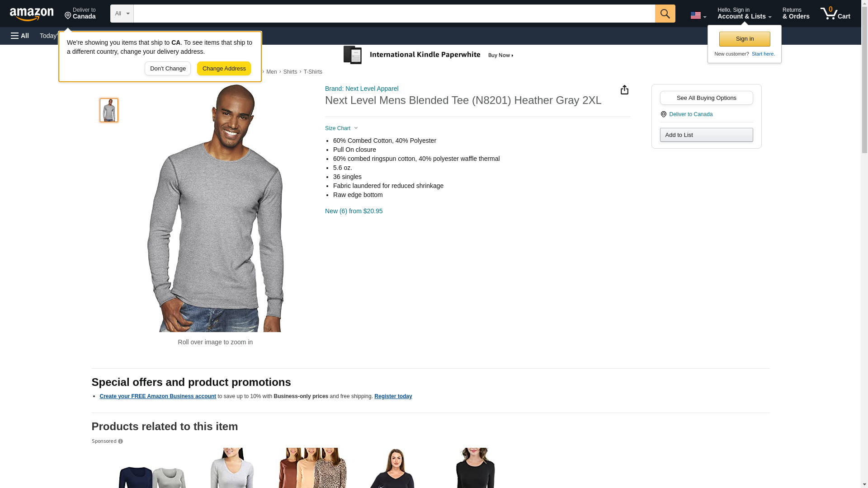Open the language flag selector

(698, 15)
